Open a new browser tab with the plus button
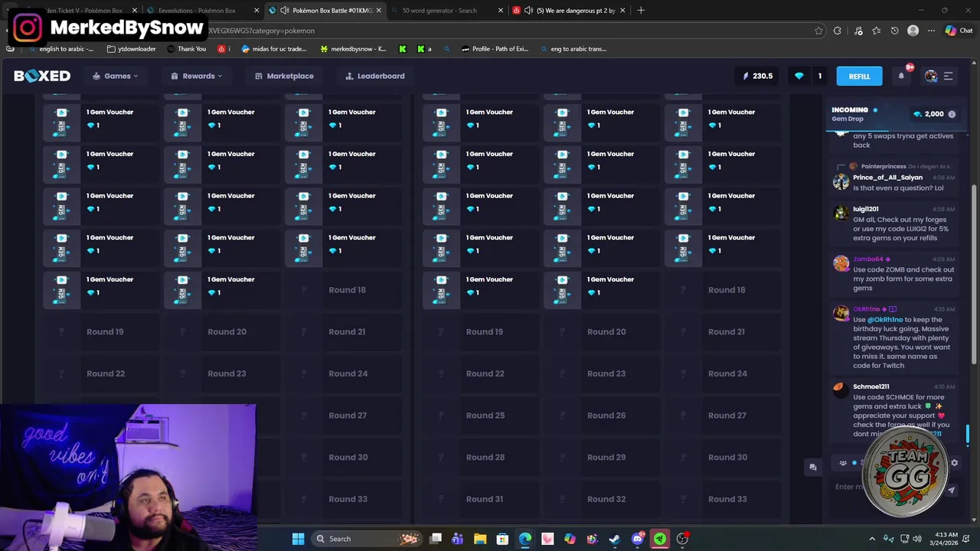Image resolution: width=980 pixels, height=551 pixels. 641,11
